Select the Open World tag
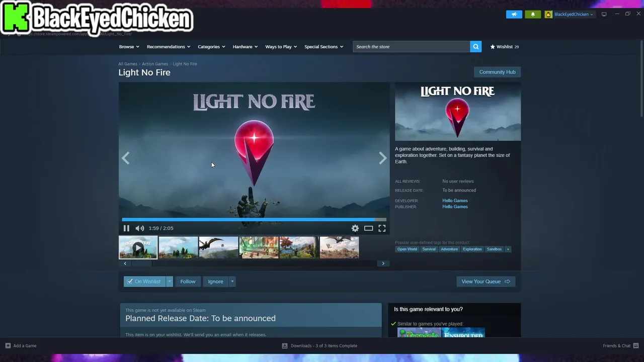This screenshot has width=644, height=362. pos(407,249)
